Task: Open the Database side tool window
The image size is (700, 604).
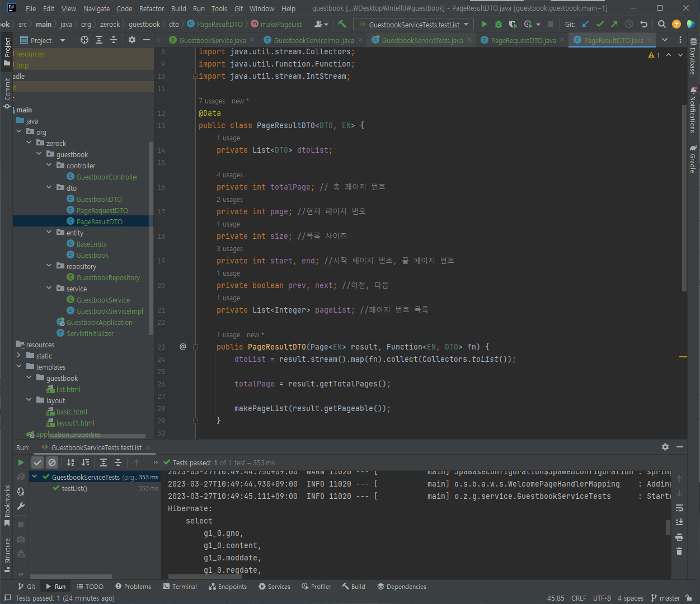Action: click(693, 56)
